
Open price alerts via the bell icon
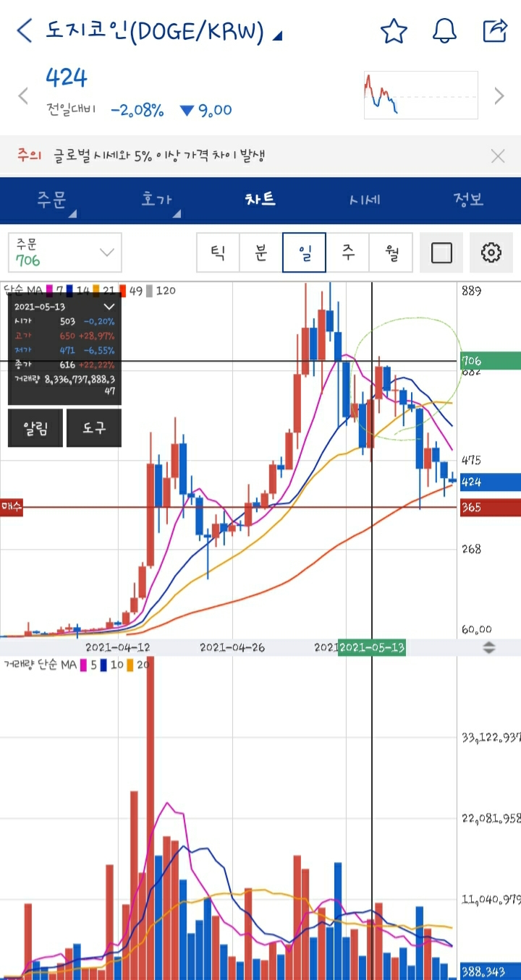[444, 31]
